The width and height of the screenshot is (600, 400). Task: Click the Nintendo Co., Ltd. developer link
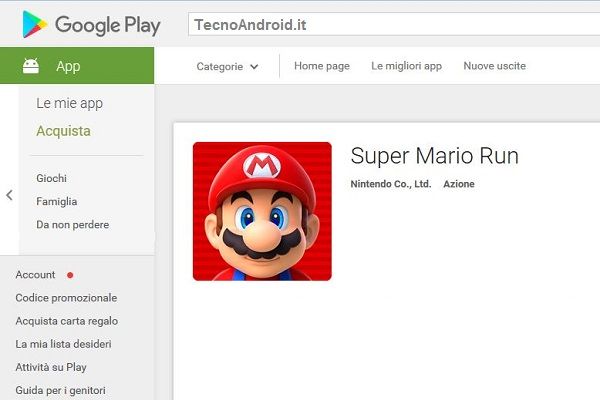tap(391, 184)
